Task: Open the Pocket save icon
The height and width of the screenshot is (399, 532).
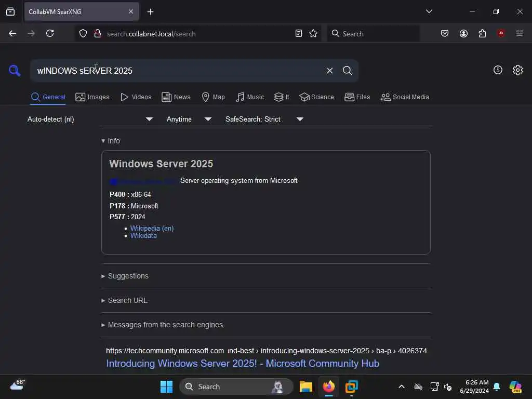Action: point(445,34)
